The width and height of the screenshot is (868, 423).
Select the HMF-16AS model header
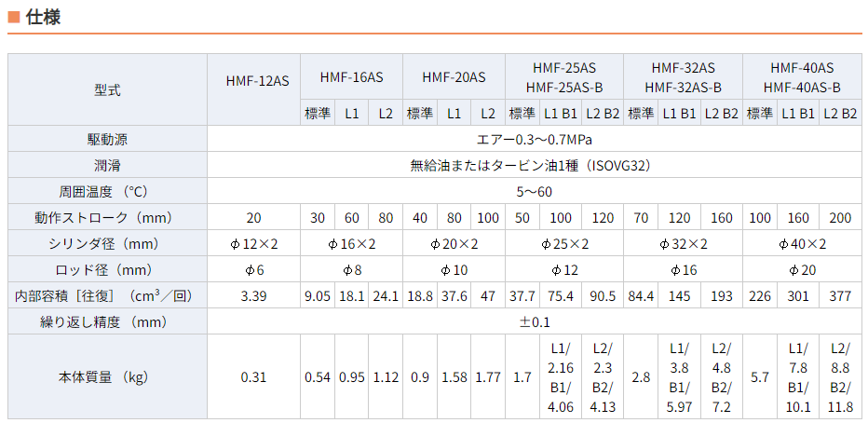tap(351, 77)
